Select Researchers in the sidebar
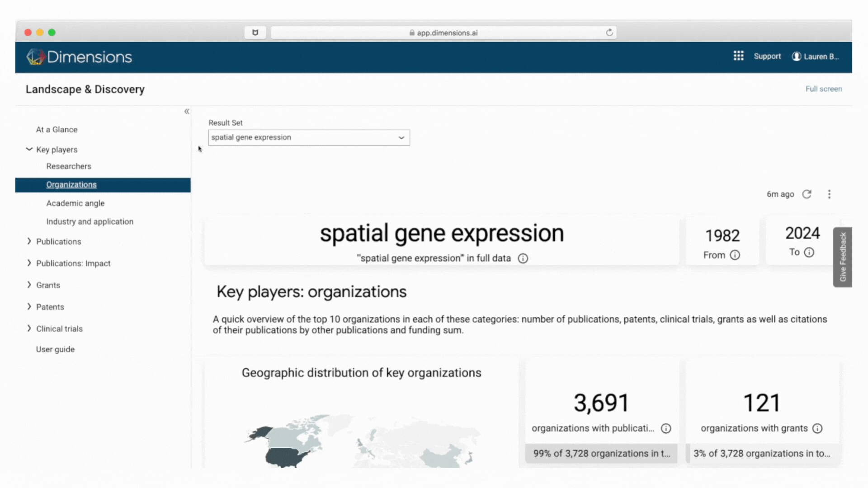 (69, 166)
